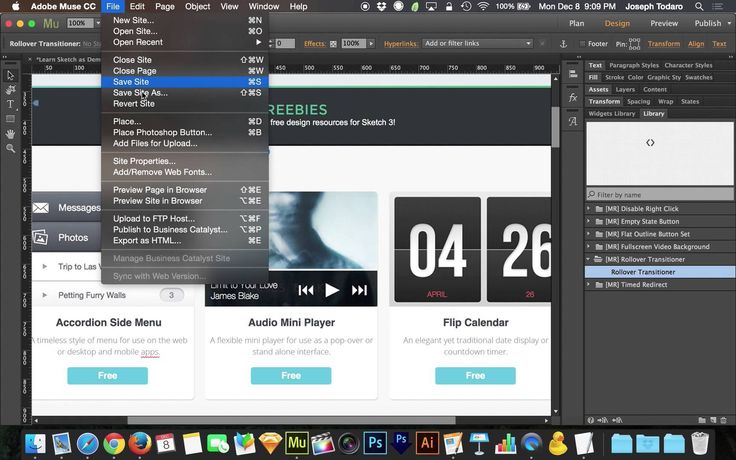The height and width of the screenshot is (460, 736).
Task: Open Illustrator from the Dock
Action: [x=427, y=443]
